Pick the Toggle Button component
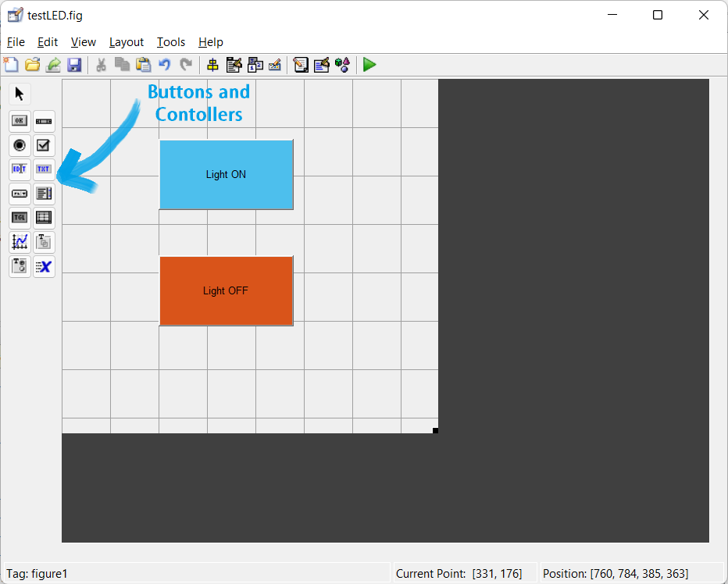Image resolution: width=728 pixels, height=584 pixels. [x=20, y=218]
